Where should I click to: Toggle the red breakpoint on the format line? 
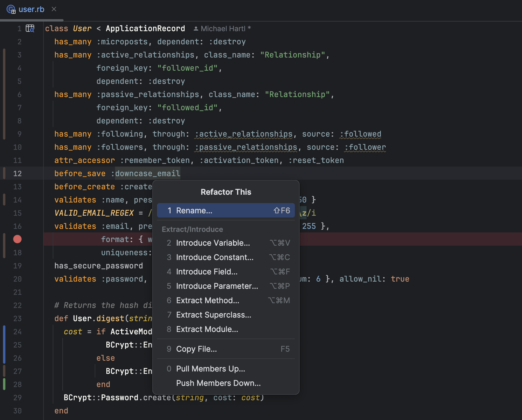(x=17, y=239)
